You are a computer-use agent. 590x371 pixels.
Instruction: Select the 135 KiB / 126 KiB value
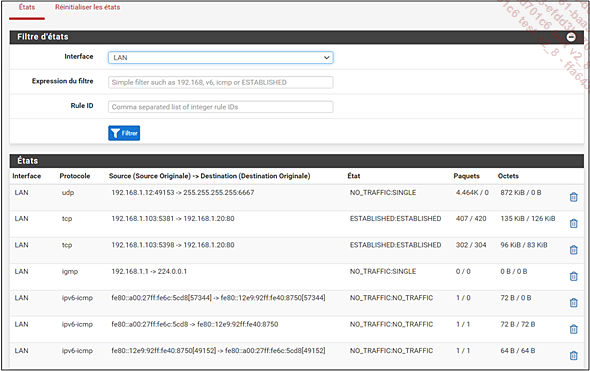coord(528,219)
